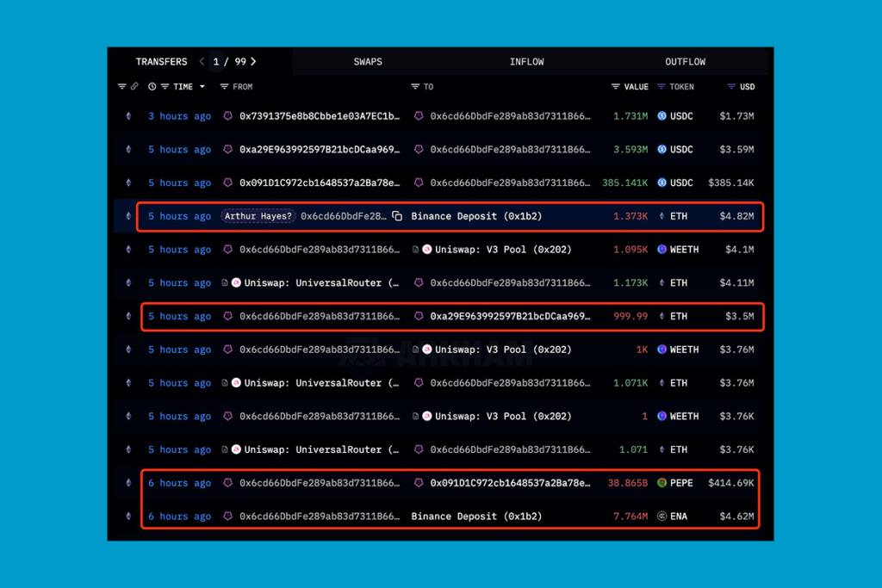Image resolution: width=882 pixels, height=588 pixels.
Task: Switch to the SWAPS tab
Action: point(368,62)
